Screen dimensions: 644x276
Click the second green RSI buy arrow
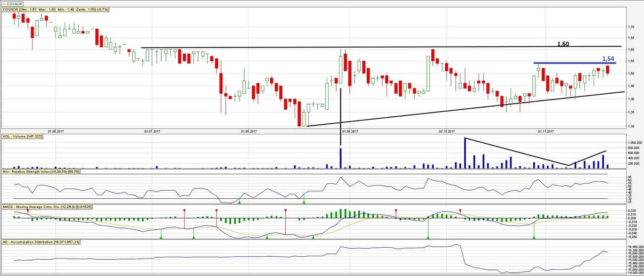click(x=304, y=202)
